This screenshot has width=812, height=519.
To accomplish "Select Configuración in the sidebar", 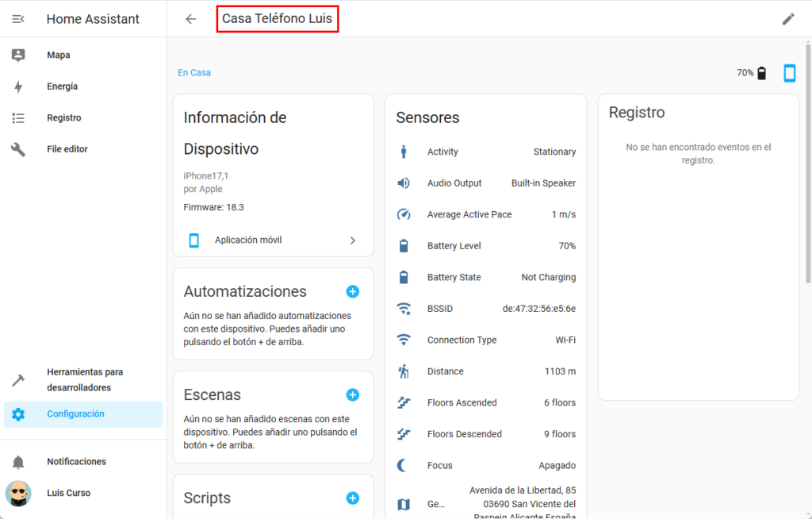I will pos(75,414).
